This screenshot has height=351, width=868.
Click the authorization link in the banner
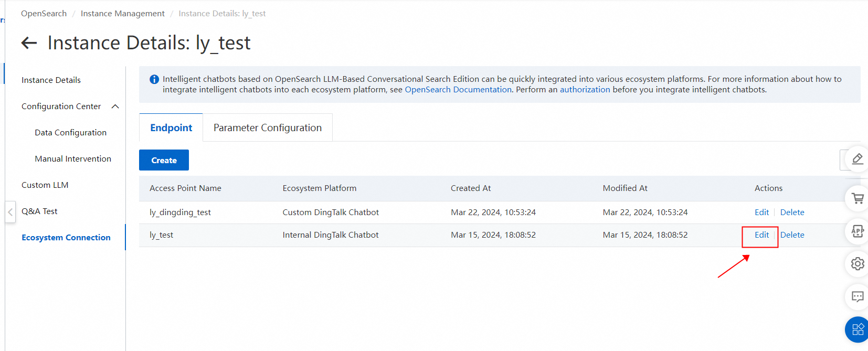[x=585, y=90]
